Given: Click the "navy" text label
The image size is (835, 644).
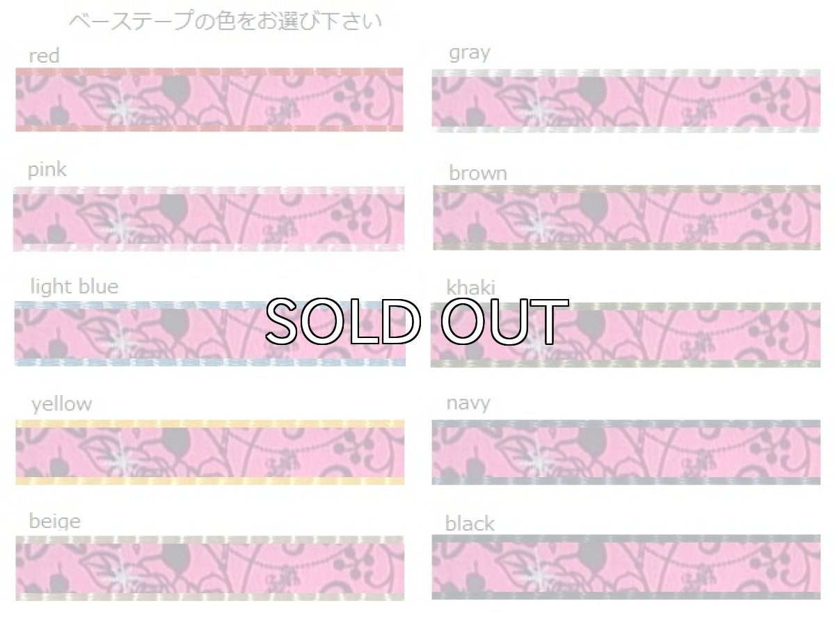Looking at the screenshot, I should 468,403.
